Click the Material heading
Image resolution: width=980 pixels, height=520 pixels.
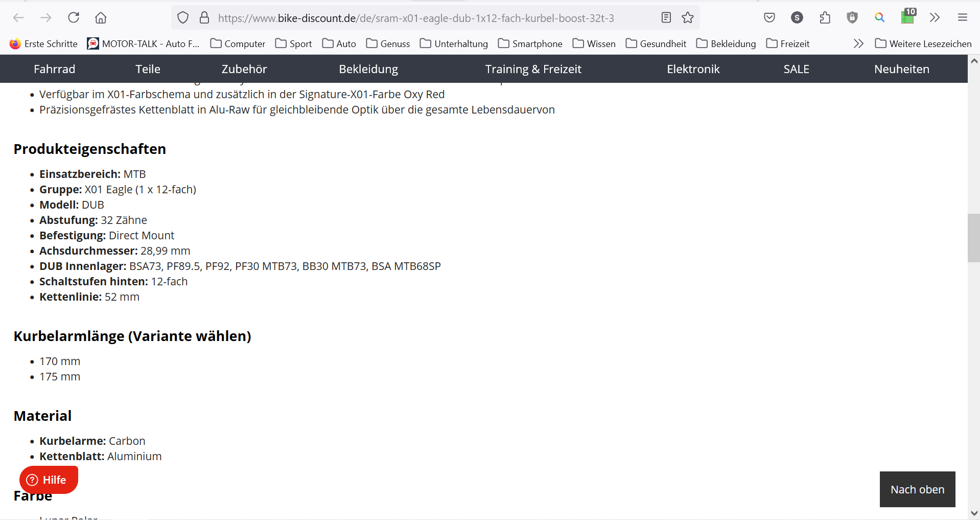43,416
